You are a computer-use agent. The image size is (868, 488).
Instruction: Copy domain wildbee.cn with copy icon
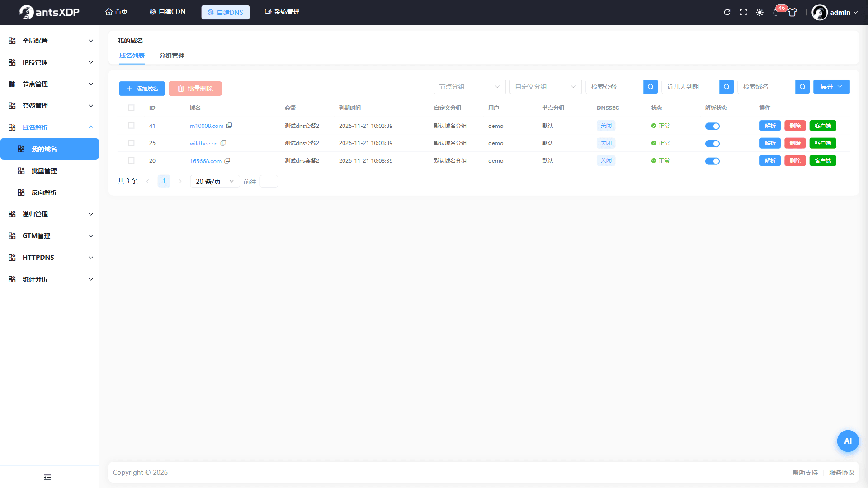[223, 143]
